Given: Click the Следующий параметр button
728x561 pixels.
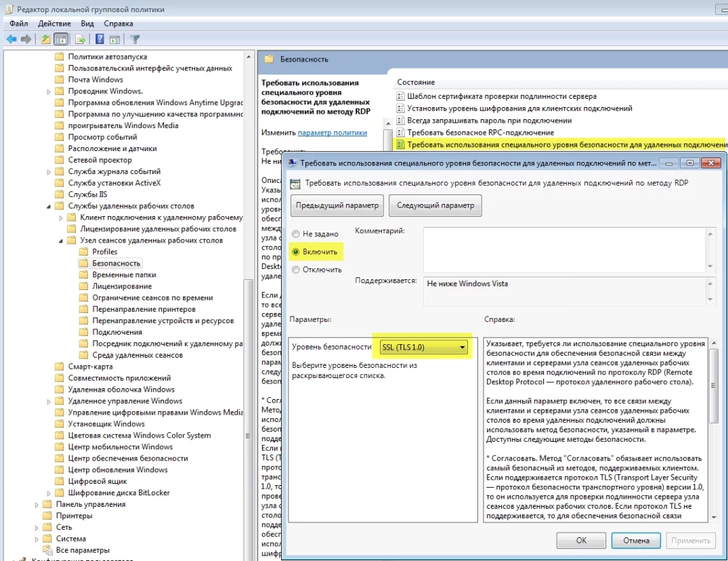Looking at the screenshot, I should tap(435, 205).
